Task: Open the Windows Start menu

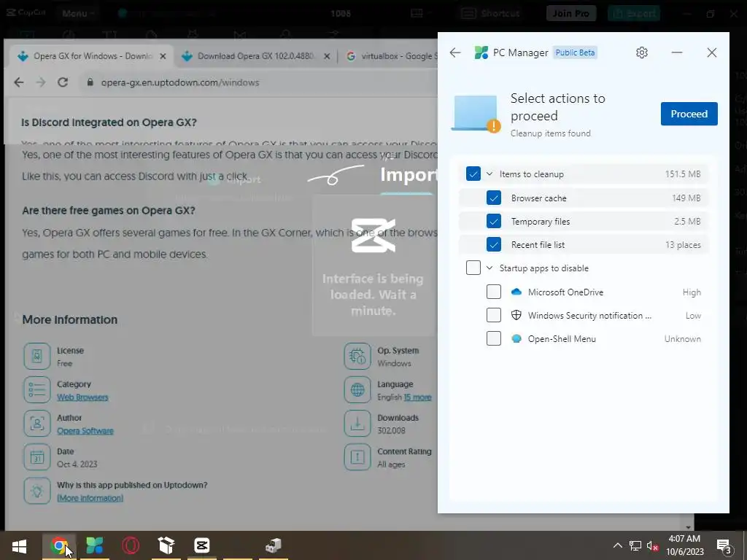Action: [19, 545]
